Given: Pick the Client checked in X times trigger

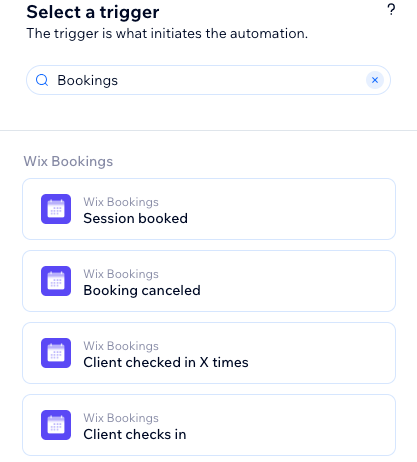Looking at the screenshot, I should [x=209, y=353].
